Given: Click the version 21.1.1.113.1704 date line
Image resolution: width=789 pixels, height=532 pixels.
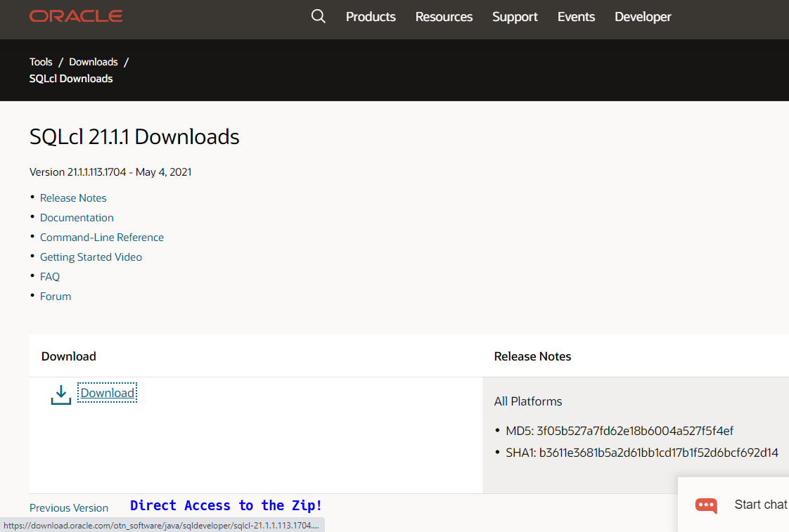Looking at the screenshot, I should point(110,172).
